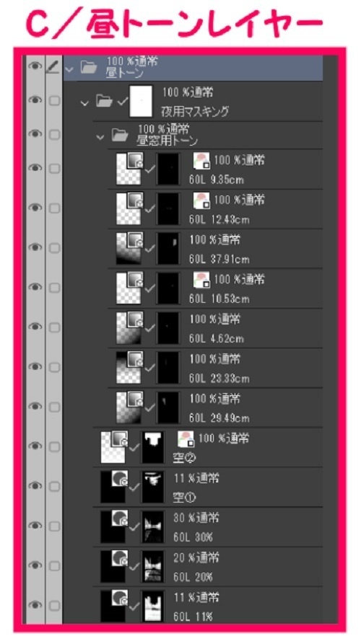Image resolution: width=361 pixels, height=644 pixels.
Task: Click layer color icon on 60L 9.35cm
Action: (201, 161)
